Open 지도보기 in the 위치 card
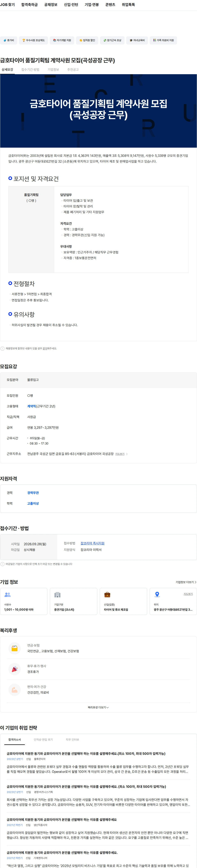Screen dimensions: 197x868 pos(188,594)
